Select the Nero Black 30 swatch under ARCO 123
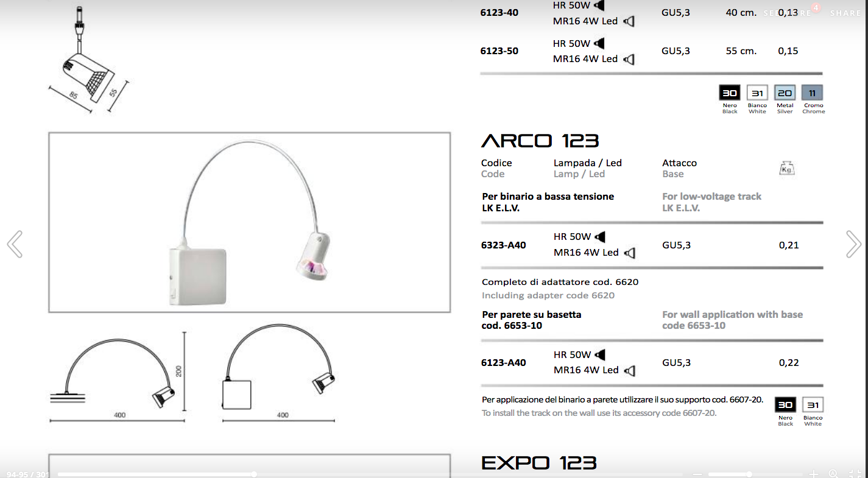 (x=785, y=405)
